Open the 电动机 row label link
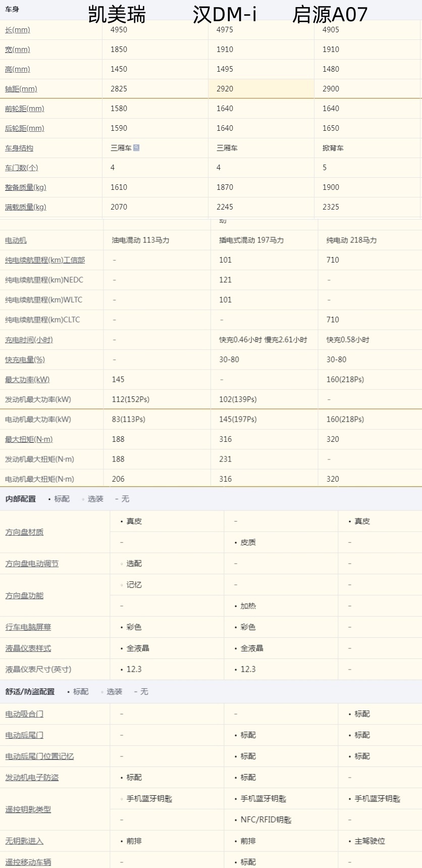Viewport: 422px width, 868px height. click(x=16, y=240)
